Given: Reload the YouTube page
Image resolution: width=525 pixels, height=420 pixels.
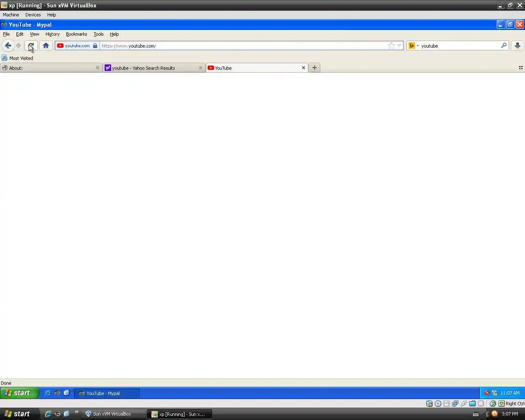Looking at the screenshot, I should 31,46.
